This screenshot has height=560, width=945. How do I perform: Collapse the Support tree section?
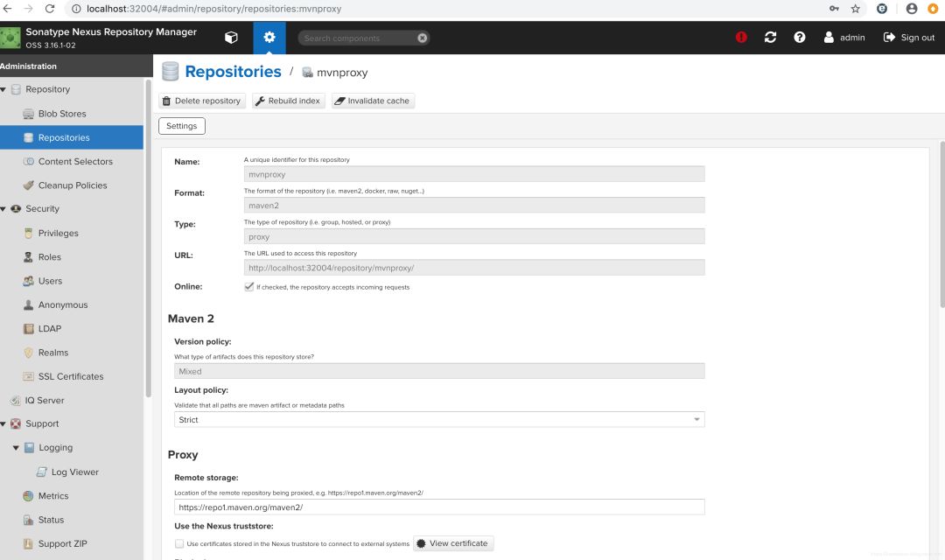3,424
